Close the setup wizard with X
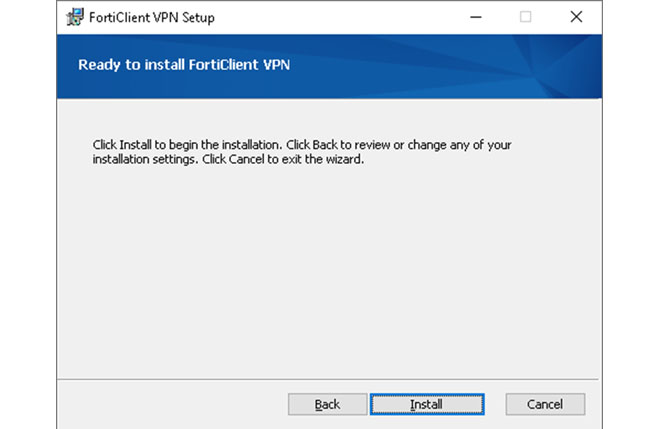 point(576,17)
